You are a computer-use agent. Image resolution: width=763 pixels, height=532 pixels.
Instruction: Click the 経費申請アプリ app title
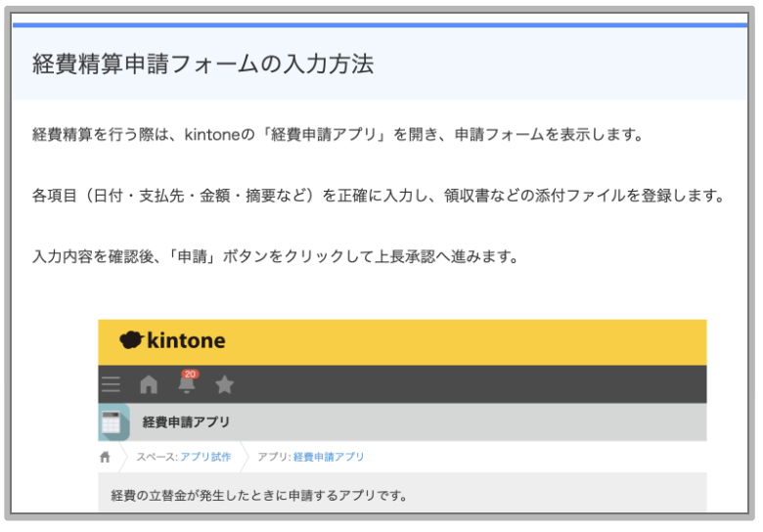point(186,422)
